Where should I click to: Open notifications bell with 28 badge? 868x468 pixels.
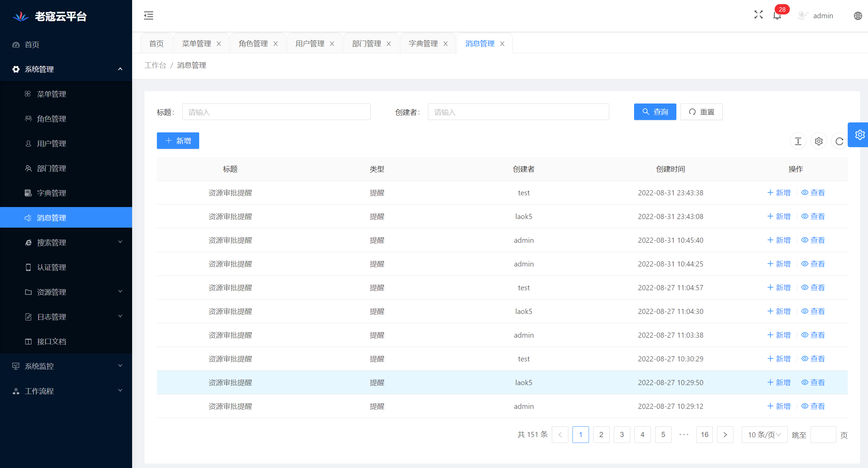[777, 15]
